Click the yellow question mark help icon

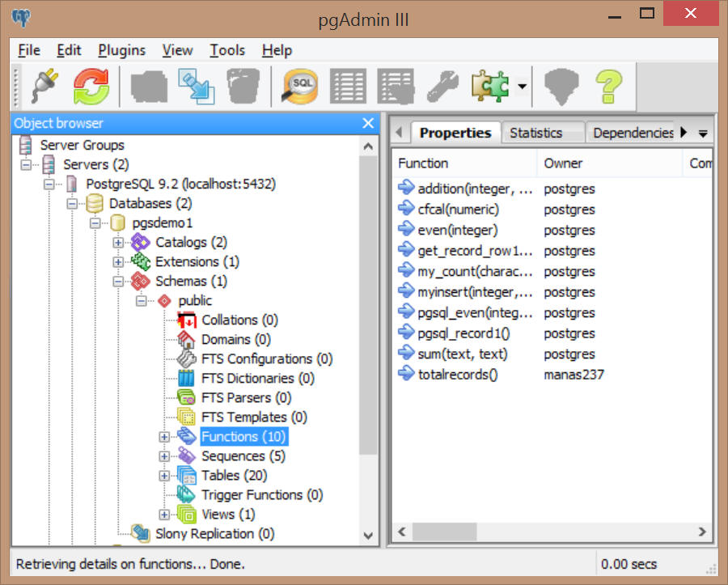608,87
